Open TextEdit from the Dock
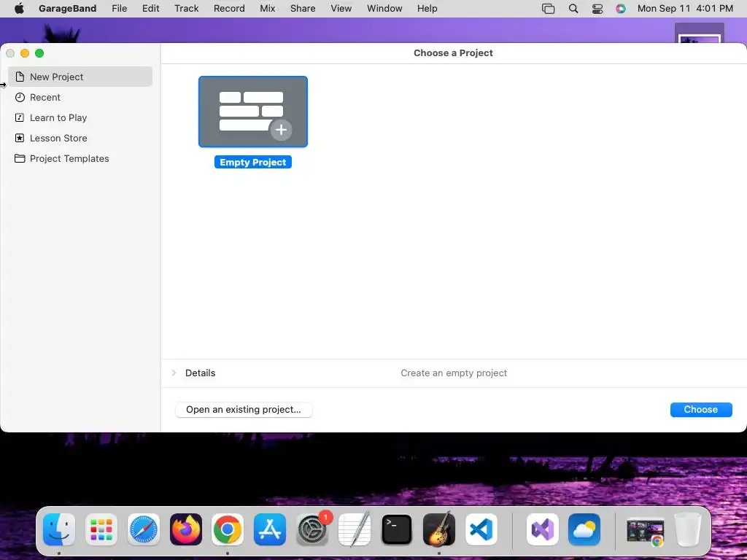Image resolution: width=747 pixels, height=560 pixels. 355,529
